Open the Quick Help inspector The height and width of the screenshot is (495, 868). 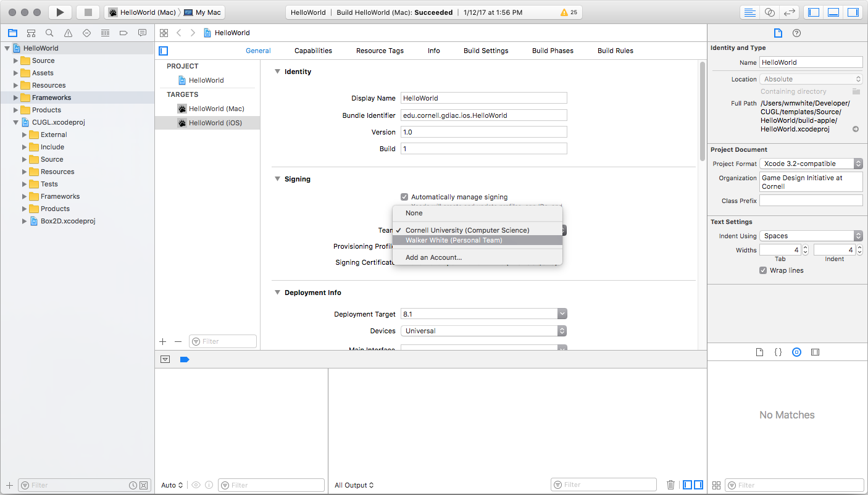796,33
